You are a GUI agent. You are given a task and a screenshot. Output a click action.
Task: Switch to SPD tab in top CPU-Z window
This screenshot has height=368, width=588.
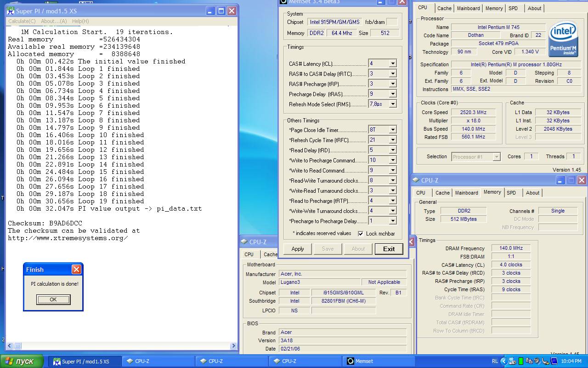(x=513, y=8)
